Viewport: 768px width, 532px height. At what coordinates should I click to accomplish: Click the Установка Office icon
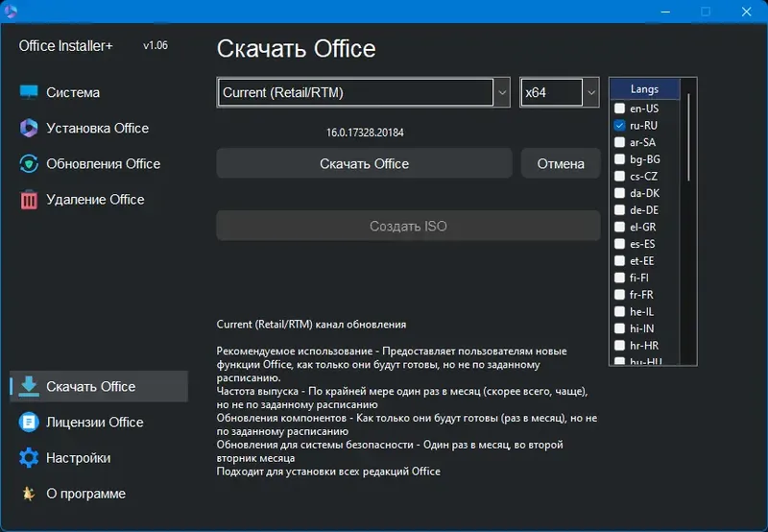29,129
